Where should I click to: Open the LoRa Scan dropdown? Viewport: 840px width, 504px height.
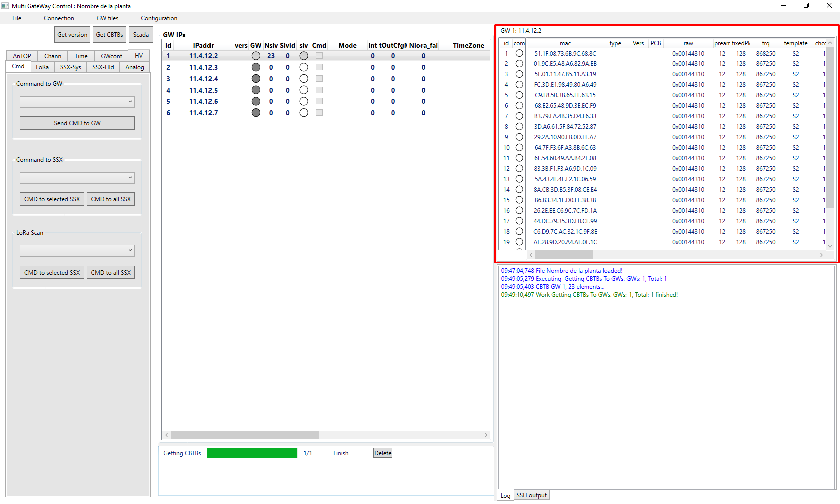(77, 250)
